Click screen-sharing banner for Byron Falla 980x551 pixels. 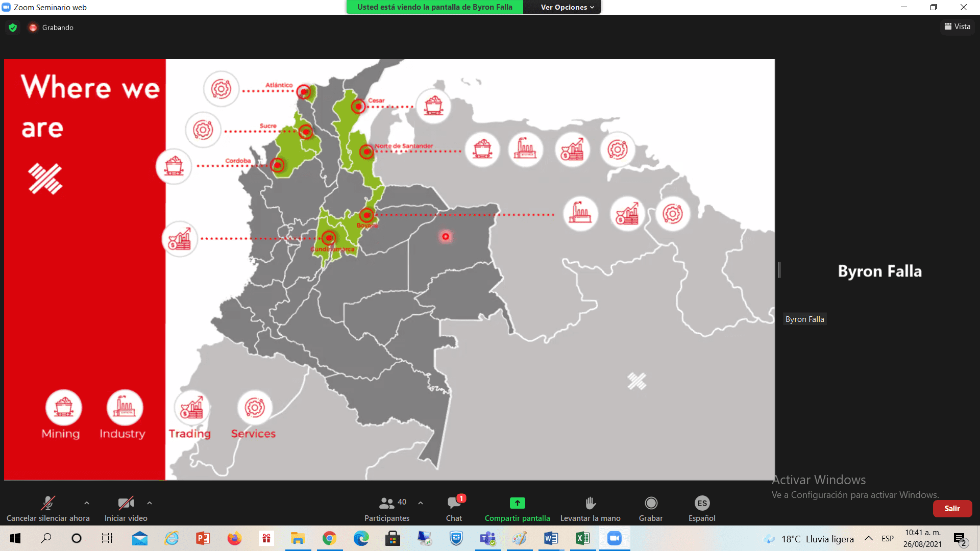[x=434, y=7]
